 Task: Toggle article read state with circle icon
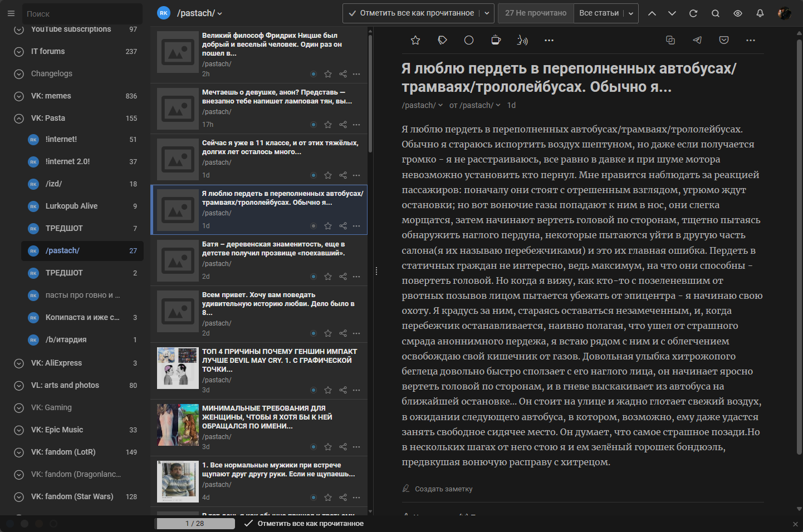[469, 40]
